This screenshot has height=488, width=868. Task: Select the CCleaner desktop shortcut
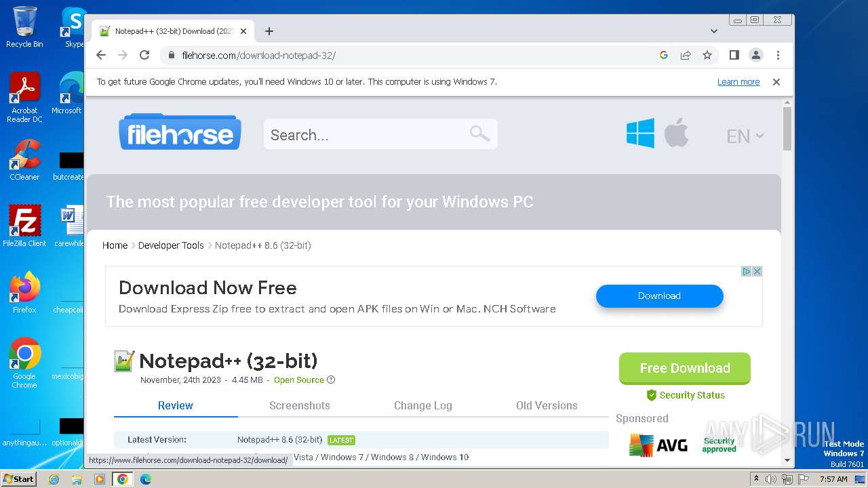[x=24, y=160]
